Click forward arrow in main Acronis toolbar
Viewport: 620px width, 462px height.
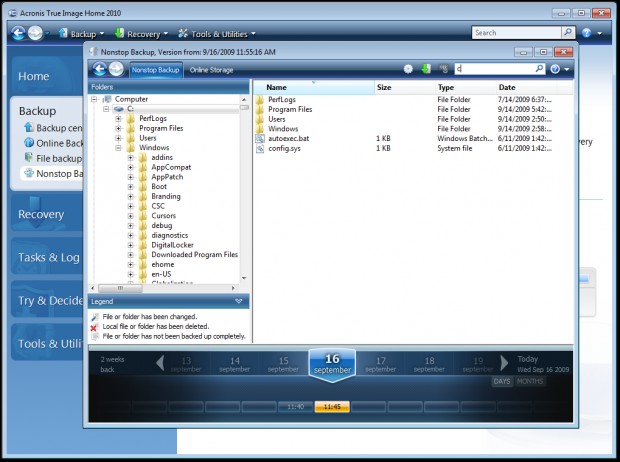[x=35, y=33]
